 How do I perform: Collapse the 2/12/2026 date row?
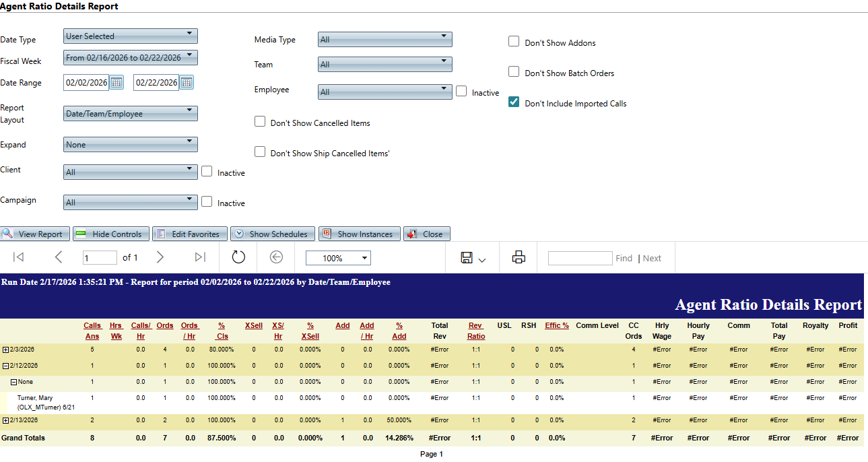5,366
